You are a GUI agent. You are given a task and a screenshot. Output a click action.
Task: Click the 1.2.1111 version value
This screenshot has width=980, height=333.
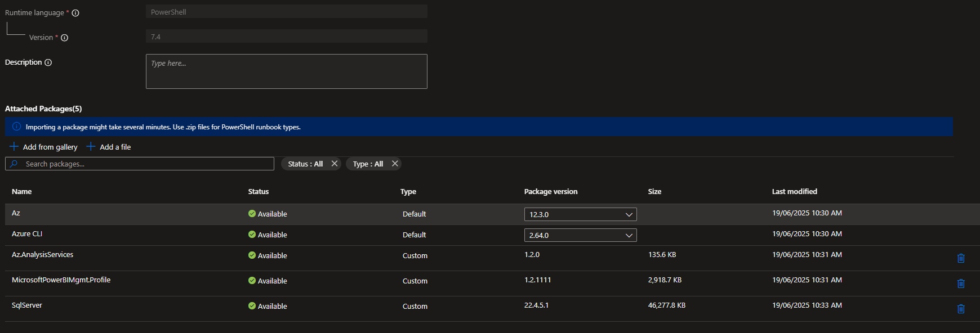[x=538, y=280]
